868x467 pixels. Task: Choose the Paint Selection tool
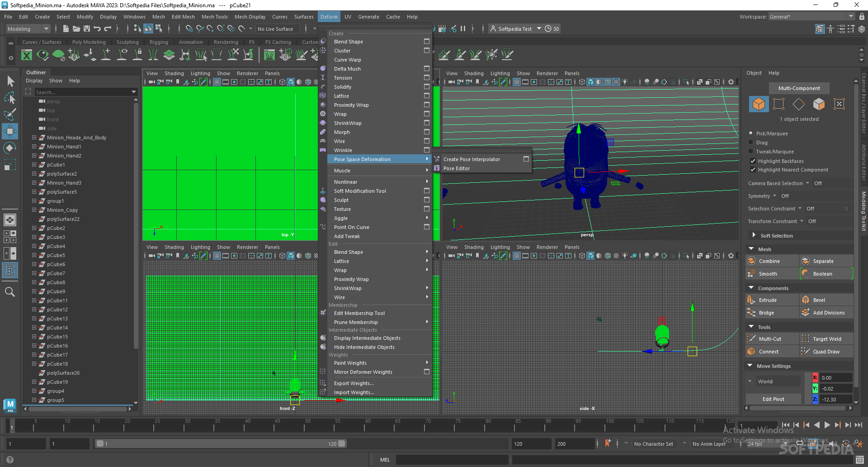[x=10, y=114]
